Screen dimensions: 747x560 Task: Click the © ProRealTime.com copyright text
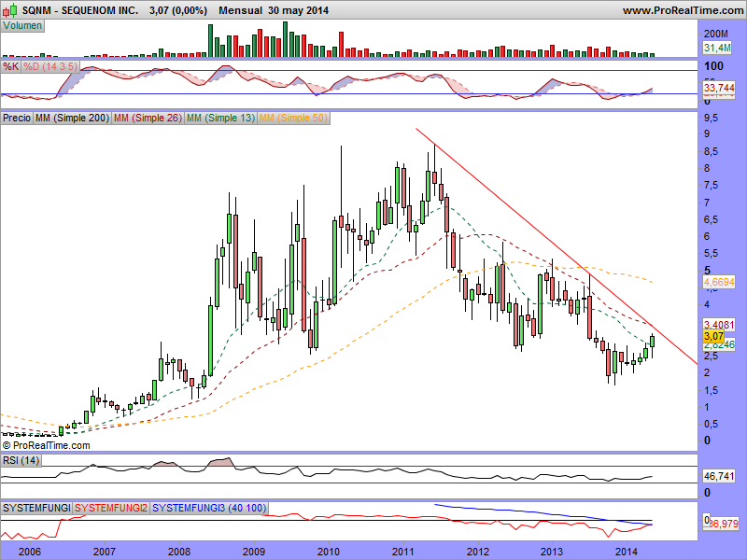(46, 446)
